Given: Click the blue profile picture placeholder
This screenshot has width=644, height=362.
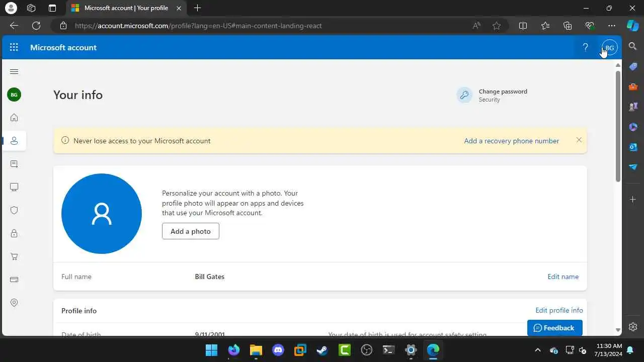Looking at the screenshot, I should coord(102,214).
